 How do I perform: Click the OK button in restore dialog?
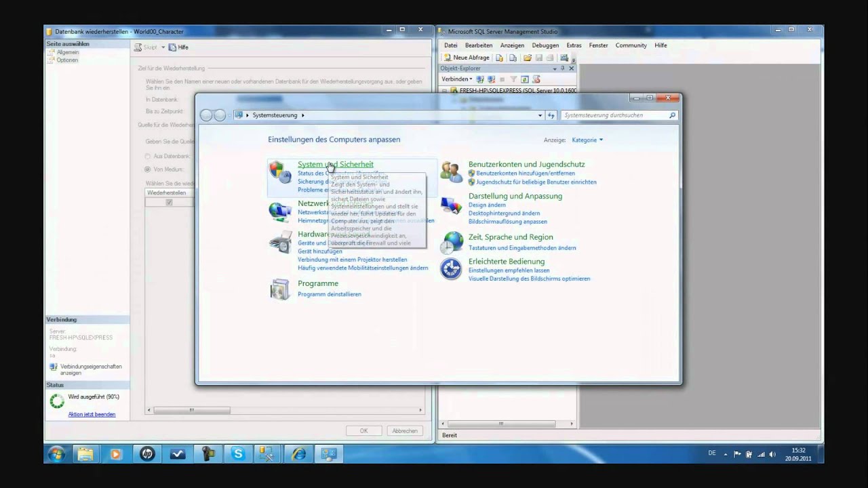[363, 430]
